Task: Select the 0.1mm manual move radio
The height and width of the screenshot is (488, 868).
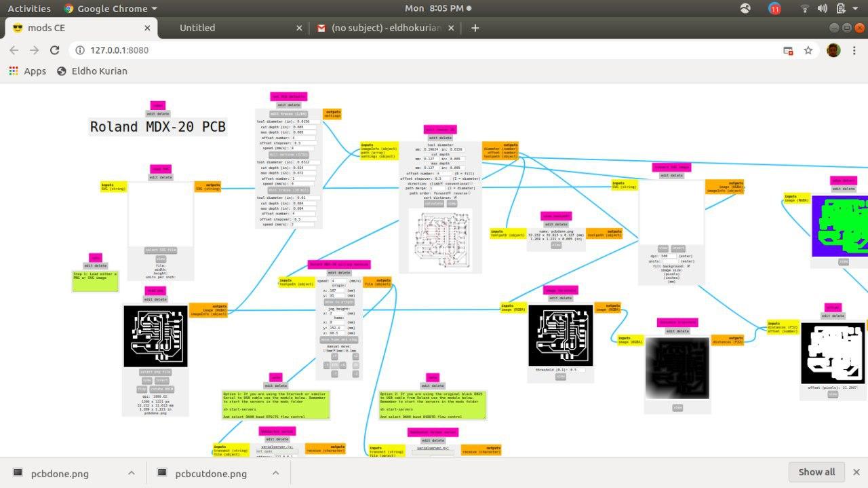Action: [x=344, y=350]
